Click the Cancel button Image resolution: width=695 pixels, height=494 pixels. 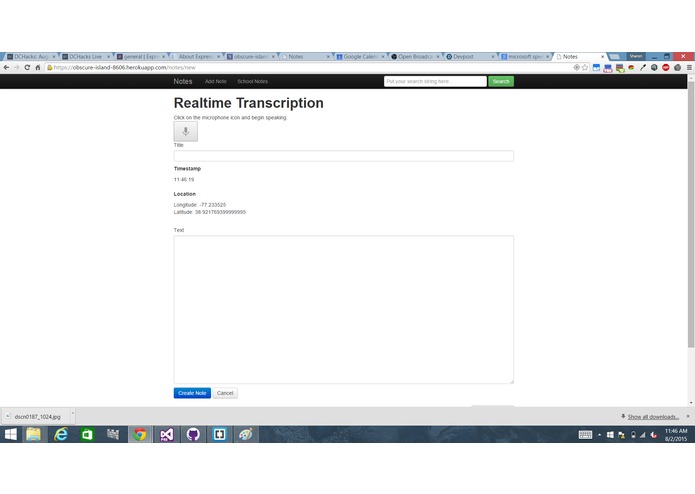(225, 393)
